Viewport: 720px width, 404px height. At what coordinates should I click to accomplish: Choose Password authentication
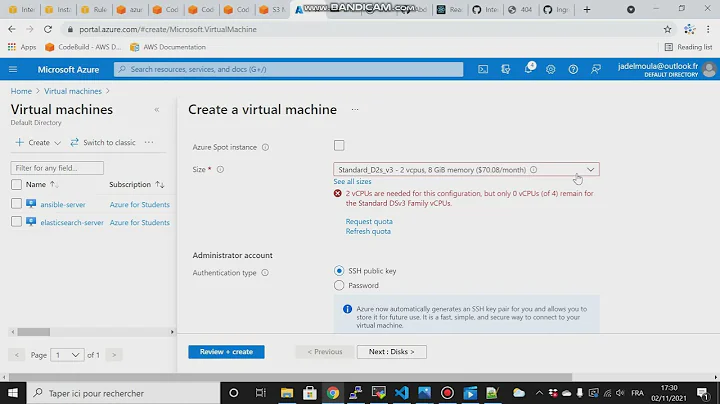pos(339,286)
